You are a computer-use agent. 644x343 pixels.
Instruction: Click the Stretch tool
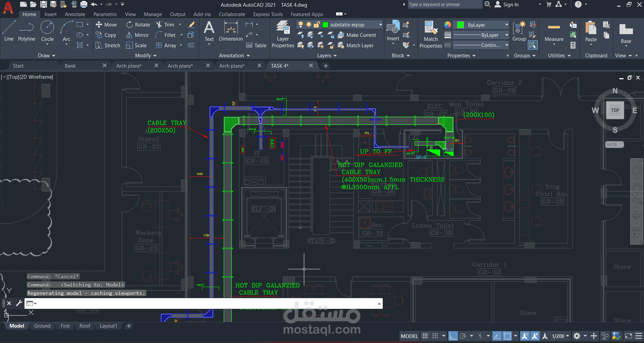(x=108, y=45)
